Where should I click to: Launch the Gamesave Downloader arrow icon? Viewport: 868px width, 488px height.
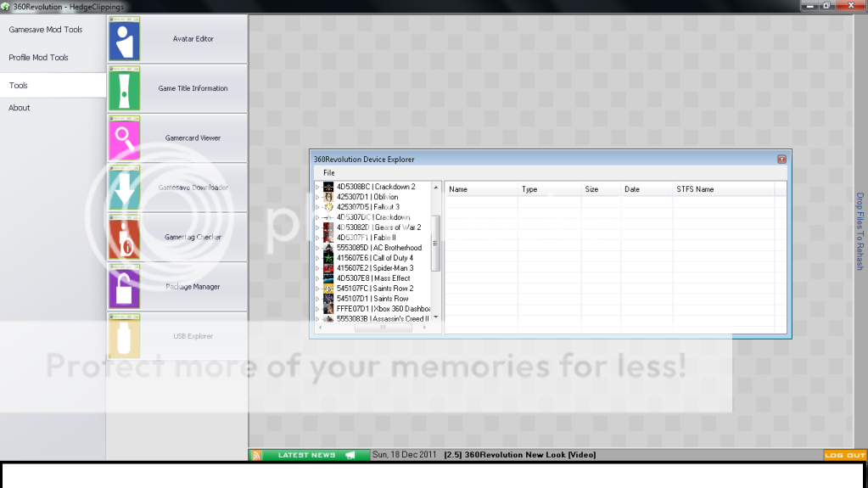[x=124, y=188]
